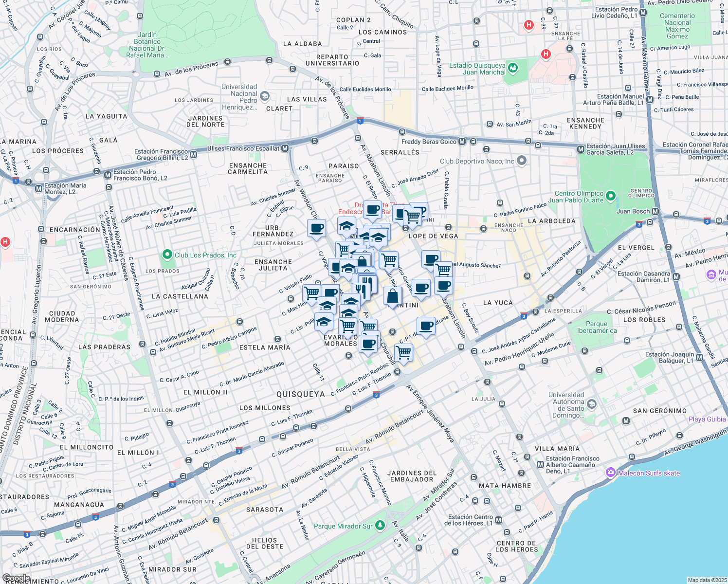Select Juan Bosch metro station icon
The image size is (728, 584).
(x=655, y=211)
